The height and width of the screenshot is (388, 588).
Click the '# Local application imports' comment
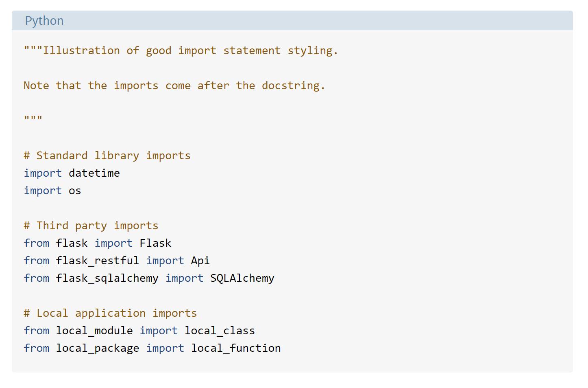110,313
